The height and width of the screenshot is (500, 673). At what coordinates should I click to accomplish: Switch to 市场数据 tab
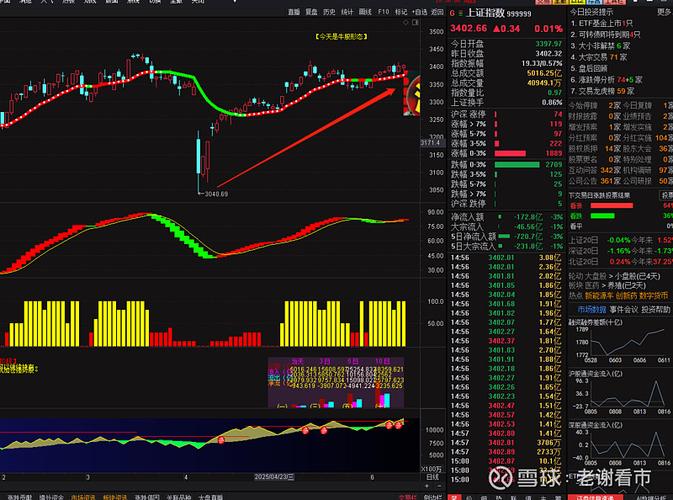point(591,309)
